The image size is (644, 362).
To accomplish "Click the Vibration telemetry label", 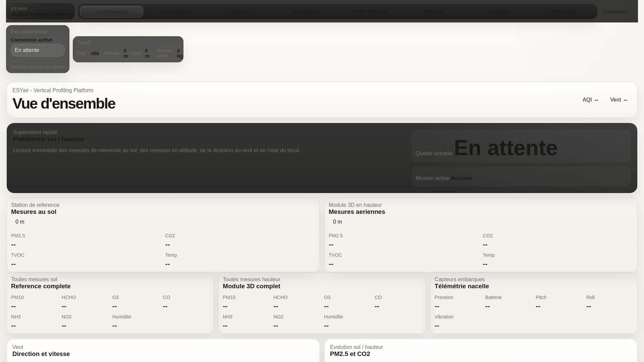I will (444, 317).
